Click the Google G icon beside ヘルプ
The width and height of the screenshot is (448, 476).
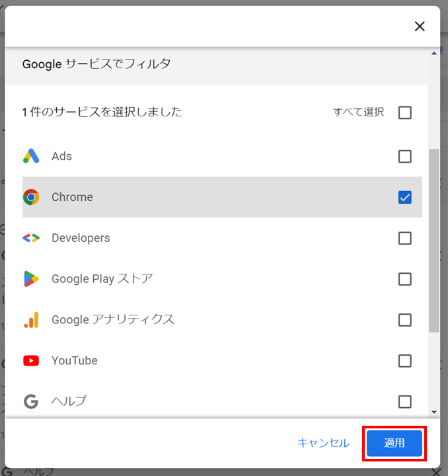[31, 402]
